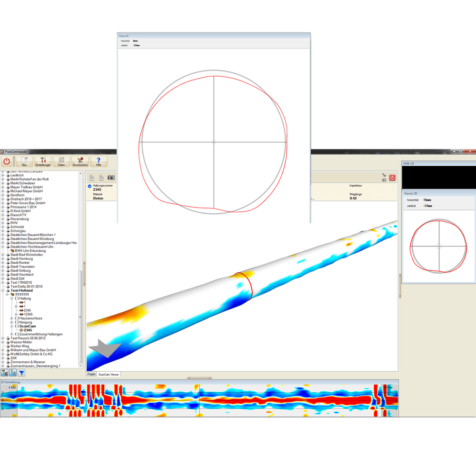This screenshot has height=476, width=476.
Task: Click the blue filter funnel icon
Action: (x=21, y=373)
